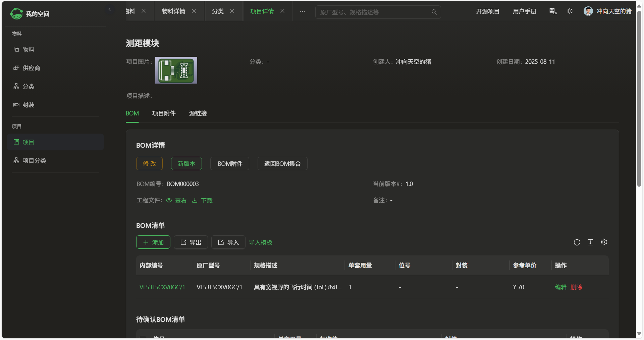
Task: Click the 导入模板 link
Action: point(260,242)
